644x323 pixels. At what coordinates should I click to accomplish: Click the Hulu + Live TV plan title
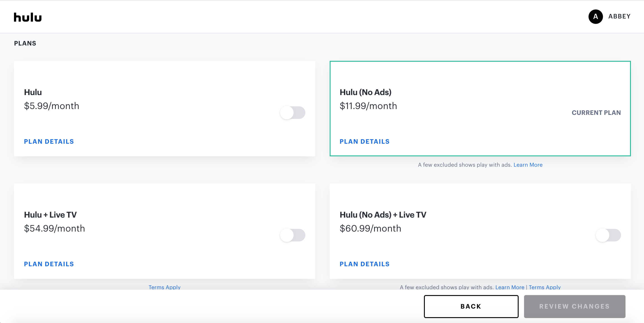point(50,215)
